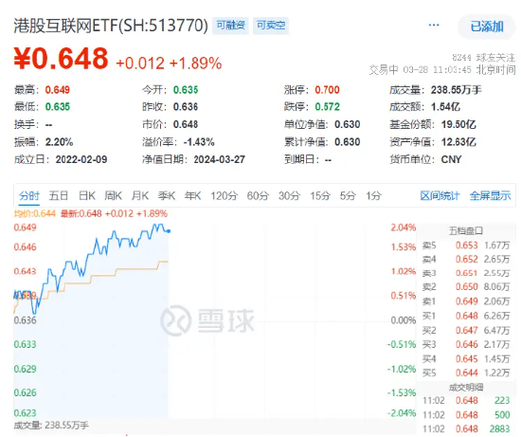The width and height of the screenshot is (521, 437).
Task: Click the 可卖空 tag badge
Action: point(271,25)
